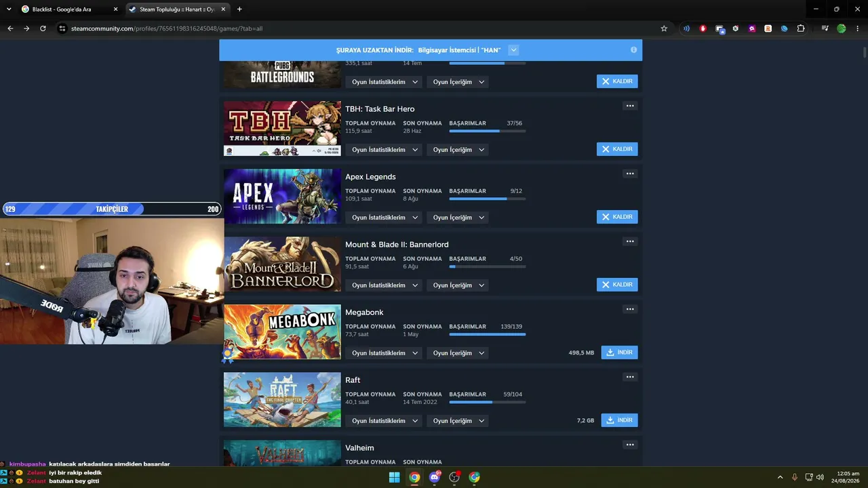868x488 pixels.
Task: Uninstall Apex Legends with KALDIR
Action: point(617,217)
